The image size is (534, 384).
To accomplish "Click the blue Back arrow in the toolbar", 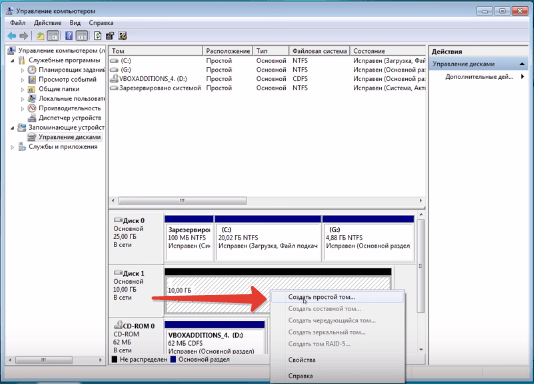I will click(x=12, y=36).
